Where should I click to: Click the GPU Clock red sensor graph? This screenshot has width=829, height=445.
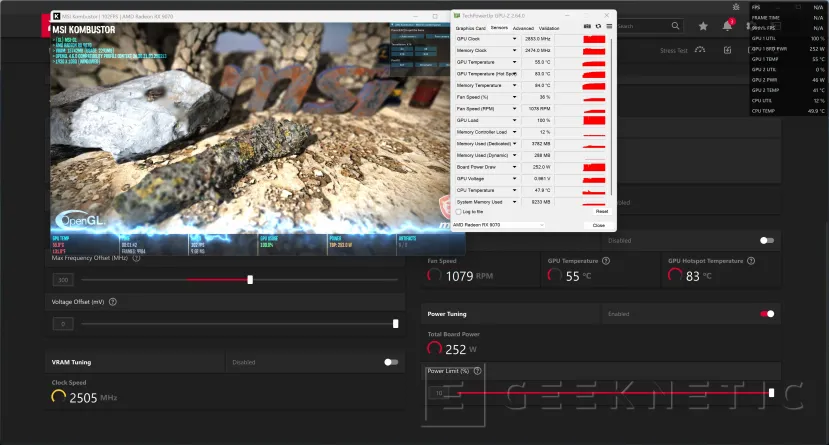coord(594,39)
